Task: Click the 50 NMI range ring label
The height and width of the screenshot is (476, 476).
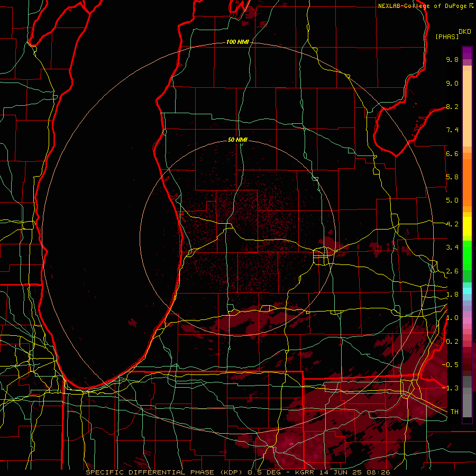Action: 237,140
